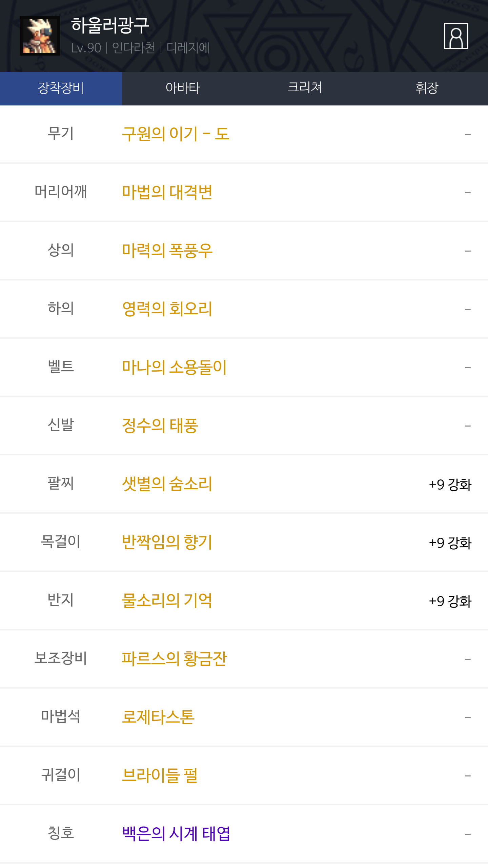The image size is (488, 868).
Task: Open the 휘장 tab
Action: click(427, 88)
